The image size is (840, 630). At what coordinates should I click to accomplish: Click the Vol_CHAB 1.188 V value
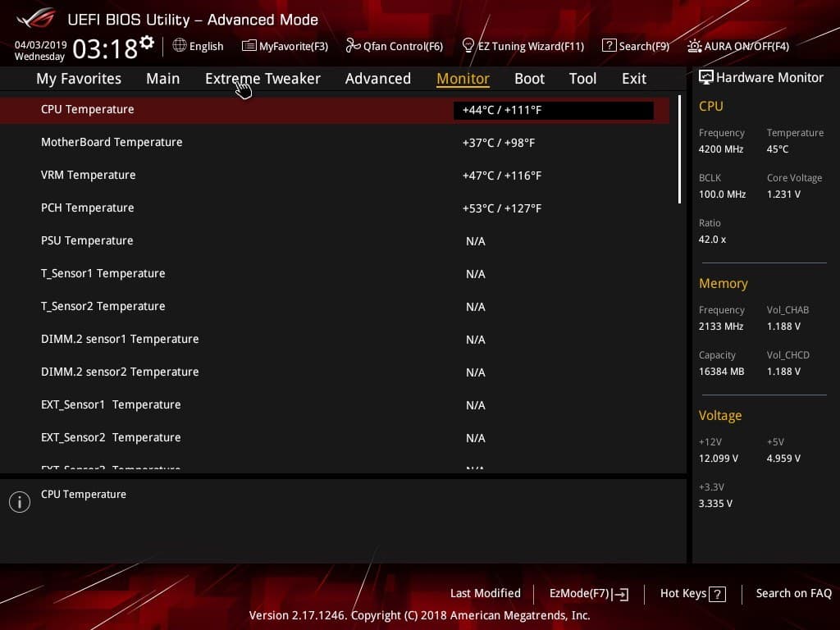click(x=783, y=326)
